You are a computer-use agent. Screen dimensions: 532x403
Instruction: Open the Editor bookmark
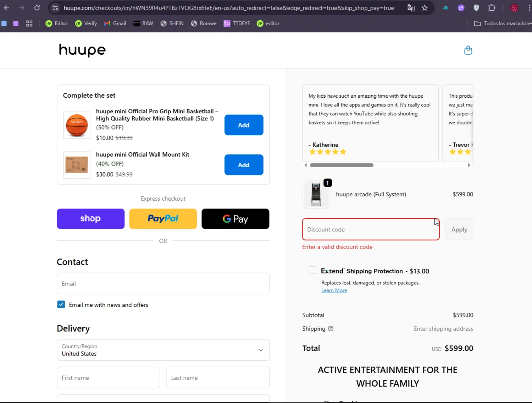[57, 23]
